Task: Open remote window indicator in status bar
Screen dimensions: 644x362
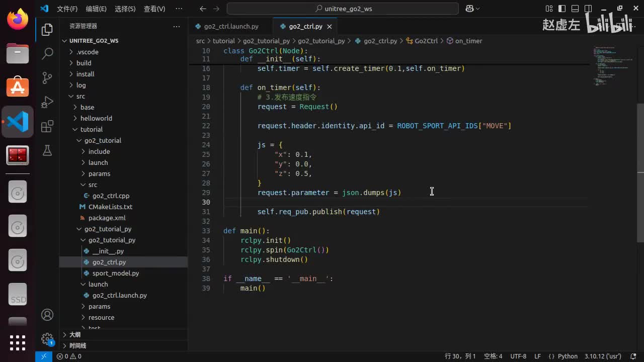Action: point(43,356)
